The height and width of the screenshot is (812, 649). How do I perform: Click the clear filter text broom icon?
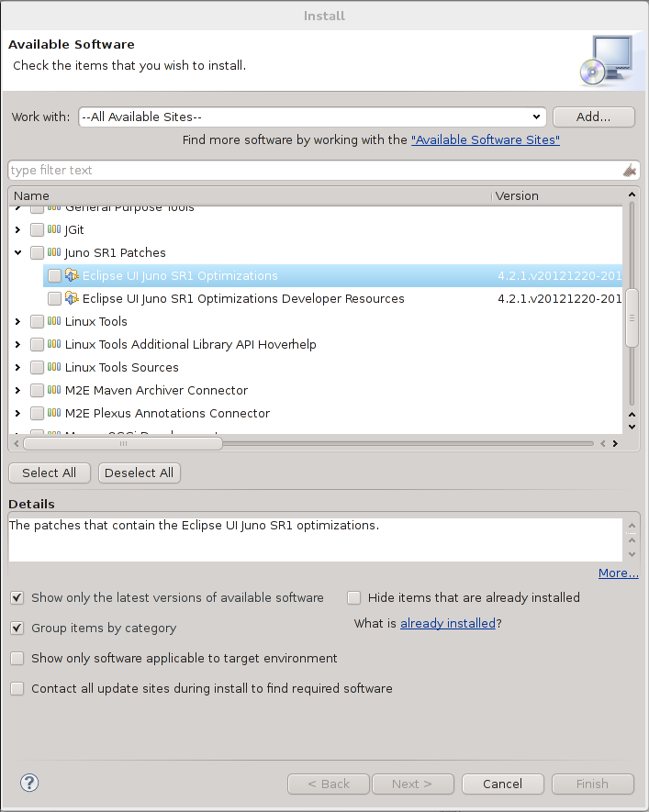(x=630, y=171)
